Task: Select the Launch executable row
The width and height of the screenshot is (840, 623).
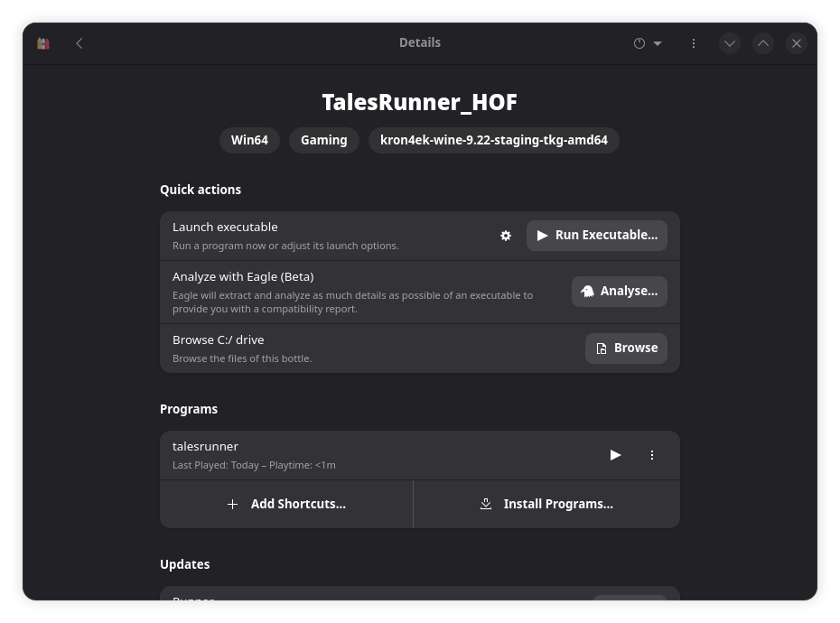Action: pos(325,236)
